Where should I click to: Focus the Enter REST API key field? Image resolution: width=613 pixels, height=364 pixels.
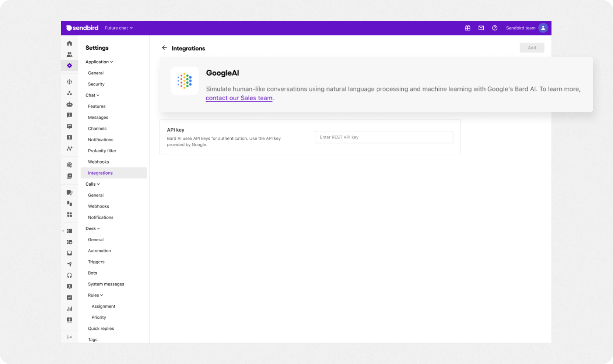(x=384, y=137)
